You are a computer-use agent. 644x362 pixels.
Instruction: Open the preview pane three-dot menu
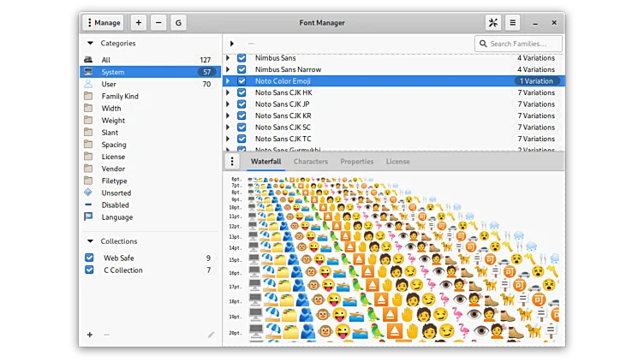click(232, 162)
